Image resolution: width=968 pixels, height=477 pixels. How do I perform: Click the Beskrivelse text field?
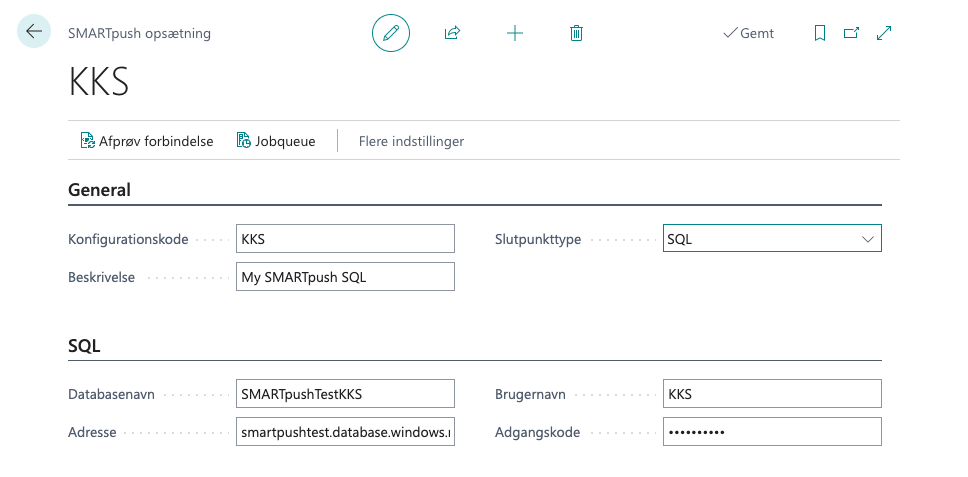pyautogui.click(x=345, y=277)
